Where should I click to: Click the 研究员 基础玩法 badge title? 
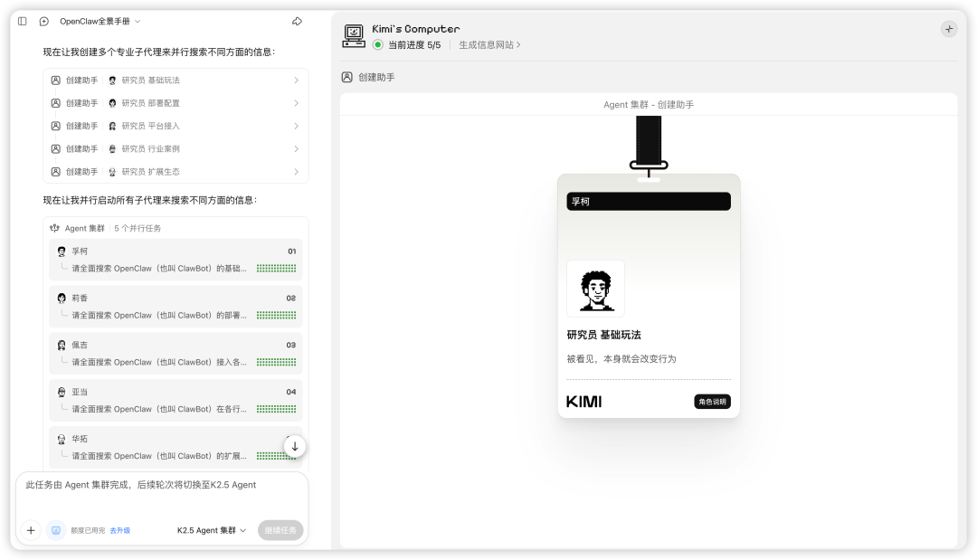(x=603, y=335)
